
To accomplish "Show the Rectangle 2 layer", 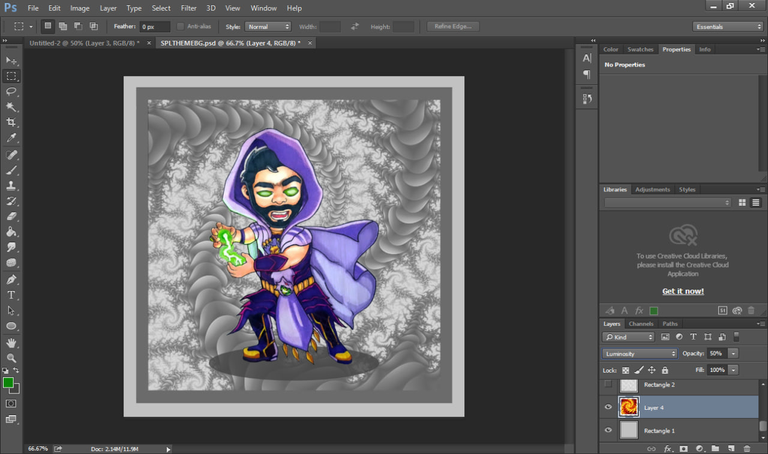I will coord(608,384).
